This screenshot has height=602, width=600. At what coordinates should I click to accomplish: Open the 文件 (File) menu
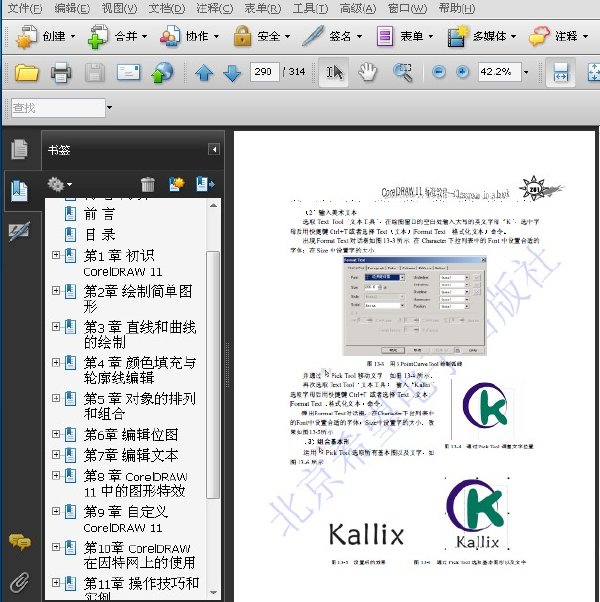pos(25,8)
